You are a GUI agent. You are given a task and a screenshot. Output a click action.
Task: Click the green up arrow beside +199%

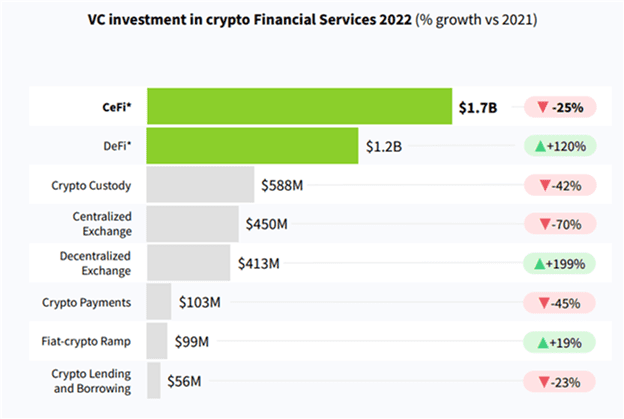[x=542, y=263]
